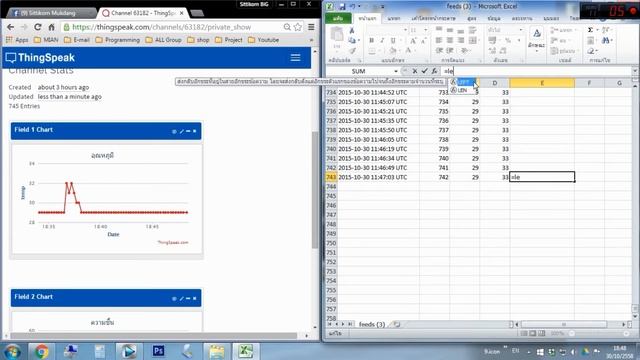Screen dimensions: 640x360
Task: Open the number format dropdown
Action: 521,30
